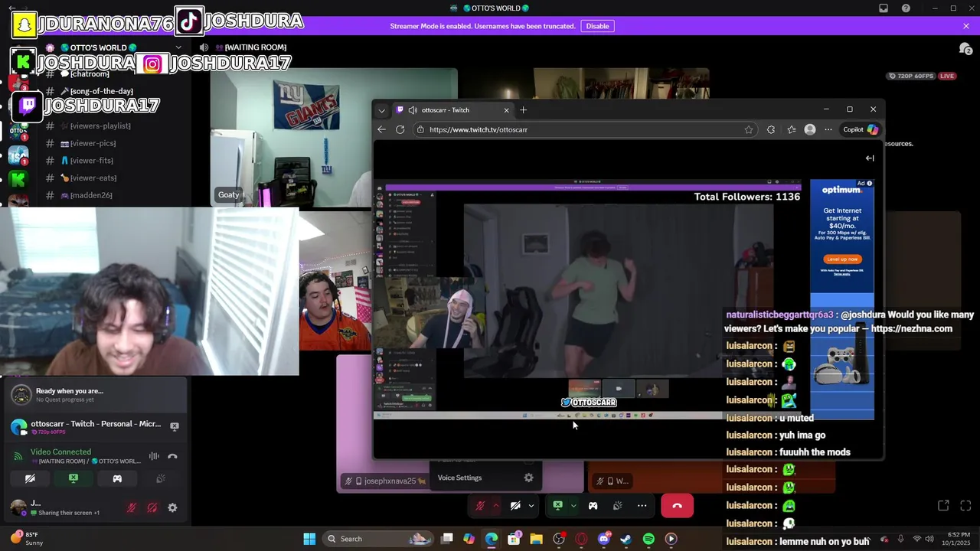
Task: Open Discord inbox icon in title bar
Action: tap(884, 8)
